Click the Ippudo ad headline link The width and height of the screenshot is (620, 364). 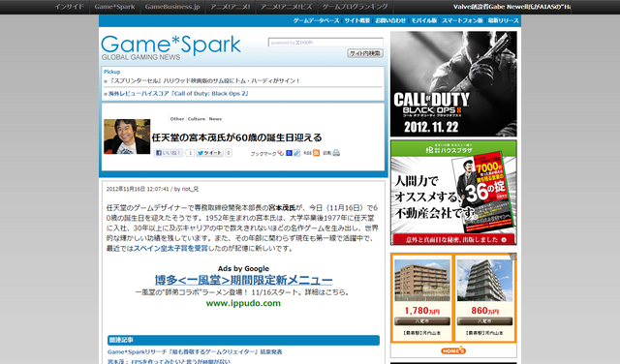(x=243, y=280)
